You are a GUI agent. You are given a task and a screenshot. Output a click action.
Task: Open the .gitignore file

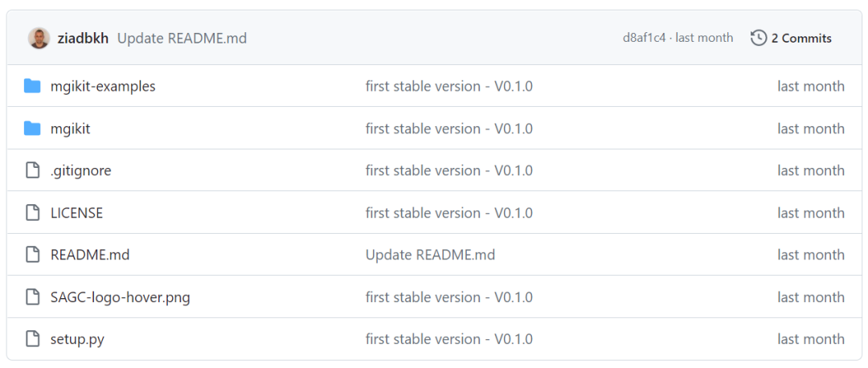(x=80, y=170)
